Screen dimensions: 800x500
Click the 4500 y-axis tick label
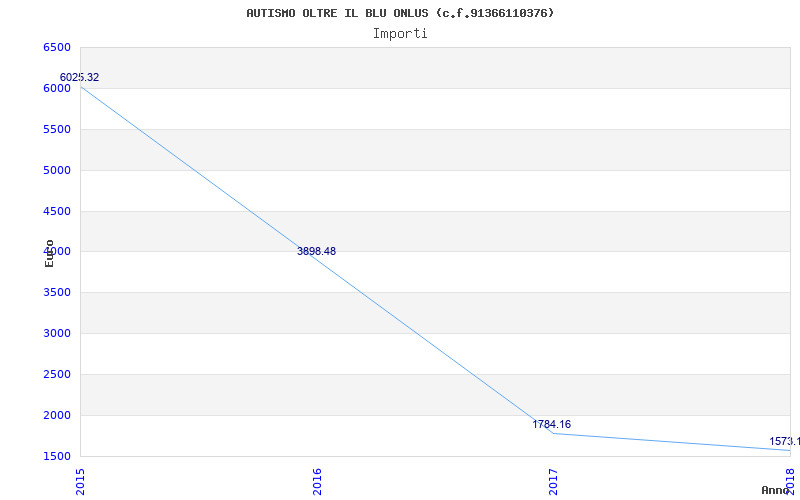[57, 211]
